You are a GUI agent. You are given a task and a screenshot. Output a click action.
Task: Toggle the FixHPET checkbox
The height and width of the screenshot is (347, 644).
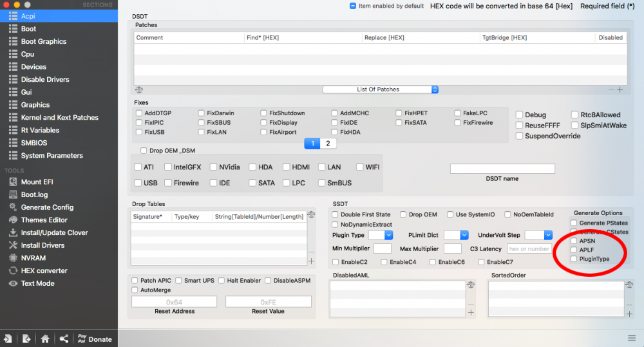point(399,113)
